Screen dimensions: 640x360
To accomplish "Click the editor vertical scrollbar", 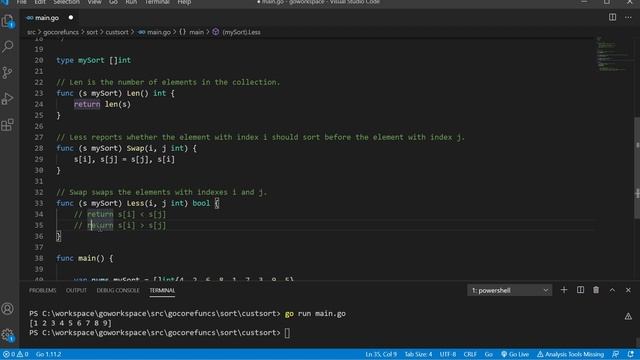I will (x=637, y=168).
